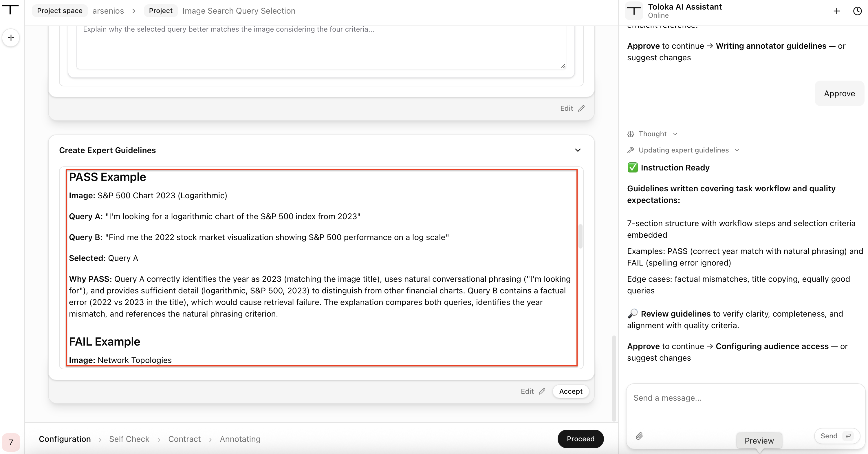
Task: Click the Toloka logo in the sidebar
Action: tap(10, 10)
